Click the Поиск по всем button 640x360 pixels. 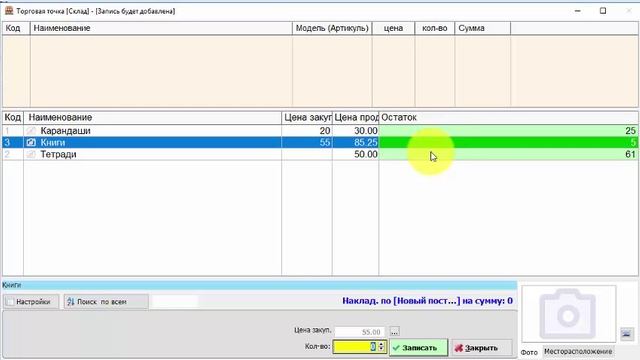(106, 302)
